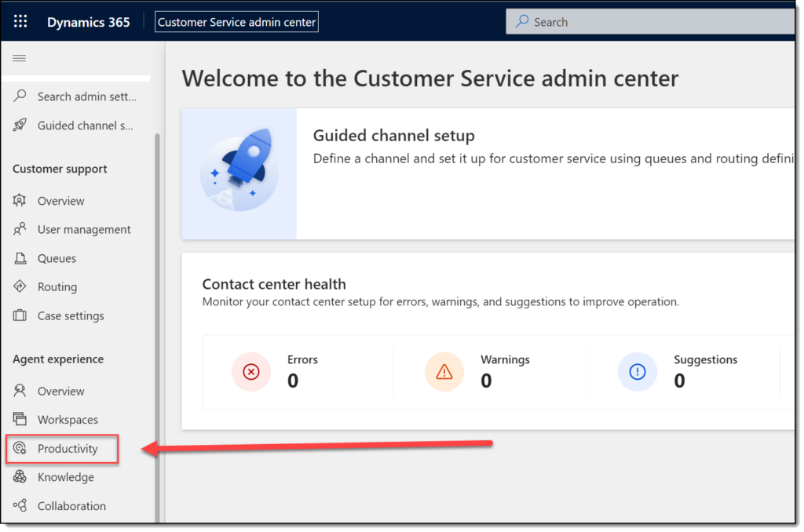Click the Routing diamond icon

click(x=20, y=286)
